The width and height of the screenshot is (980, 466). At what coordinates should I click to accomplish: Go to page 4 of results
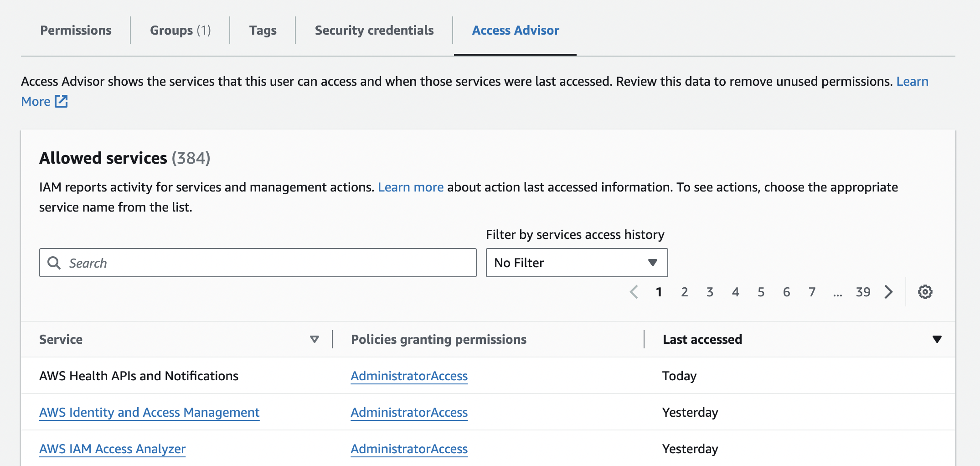735,292
